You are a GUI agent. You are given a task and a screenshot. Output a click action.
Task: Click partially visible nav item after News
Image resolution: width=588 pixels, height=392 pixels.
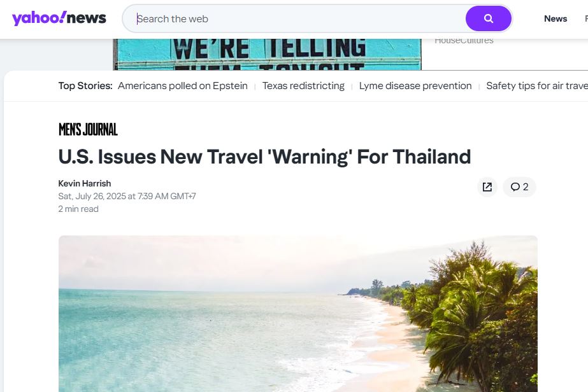click(x=586, y=18)
